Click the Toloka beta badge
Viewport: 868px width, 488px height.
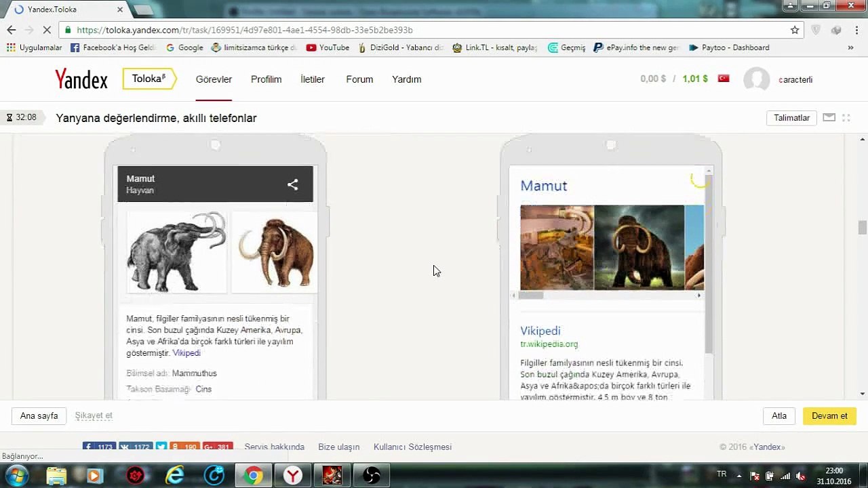[x=149, y=79]
